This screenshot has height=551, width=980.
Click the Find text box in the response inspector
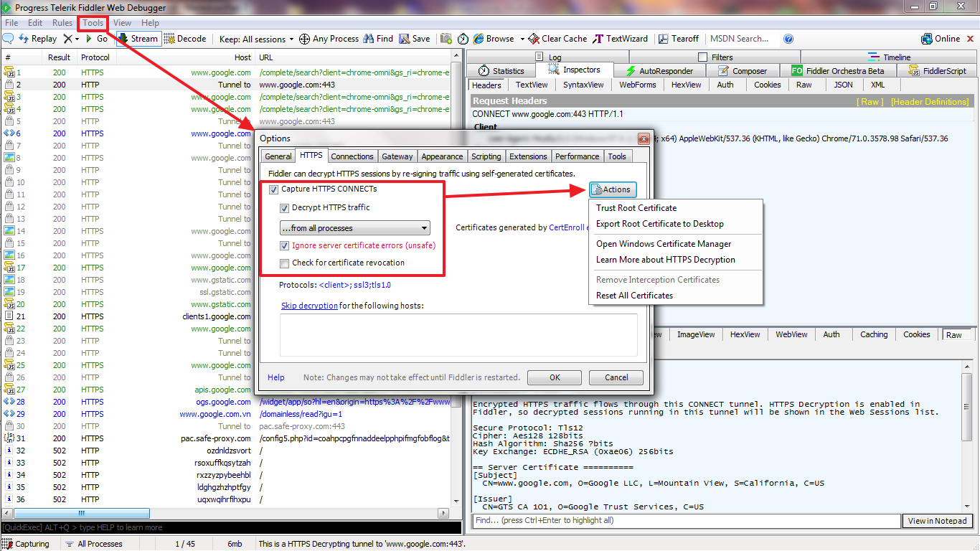tap(686, 521)
